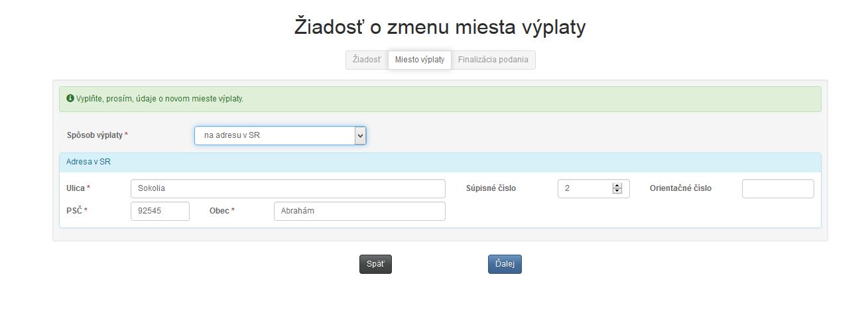Image resolution: width=868 pixels, height=311 pixels.
Task: Click the Ulica field label
Action: pos(75,188)
